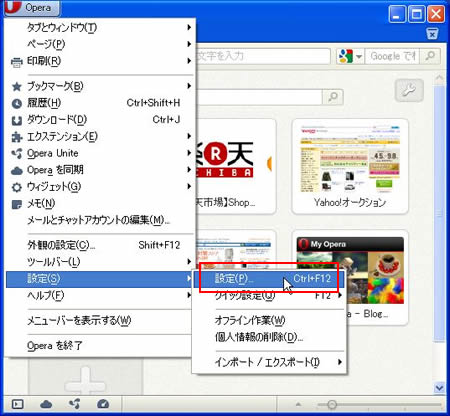
Task: Click the plus to add Speed Dial
Action: [x=86, y=382]
